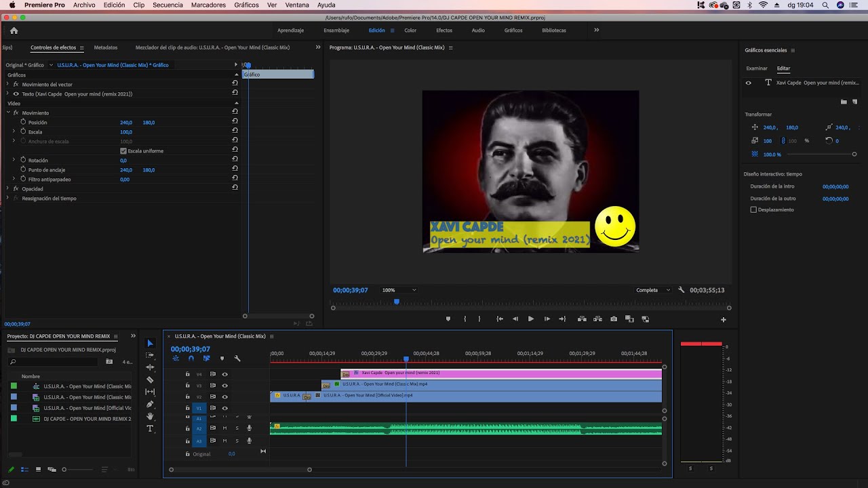Open the zoom level 100% dropdown

tap(399, 290)
